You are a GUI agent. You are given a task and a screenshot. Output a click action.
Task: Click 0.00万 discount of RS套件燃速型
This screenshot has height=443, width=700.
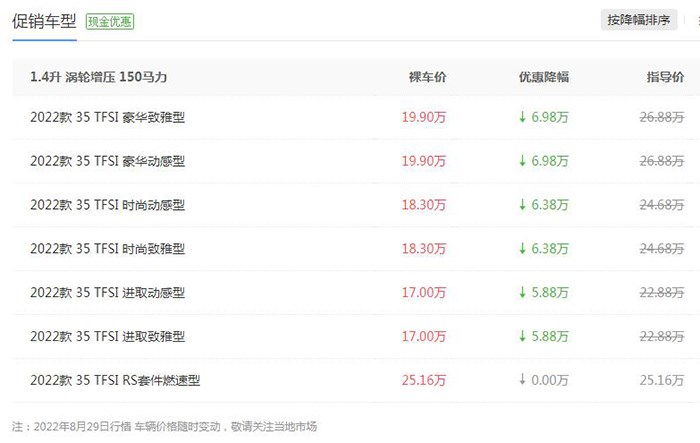[550, 380]
